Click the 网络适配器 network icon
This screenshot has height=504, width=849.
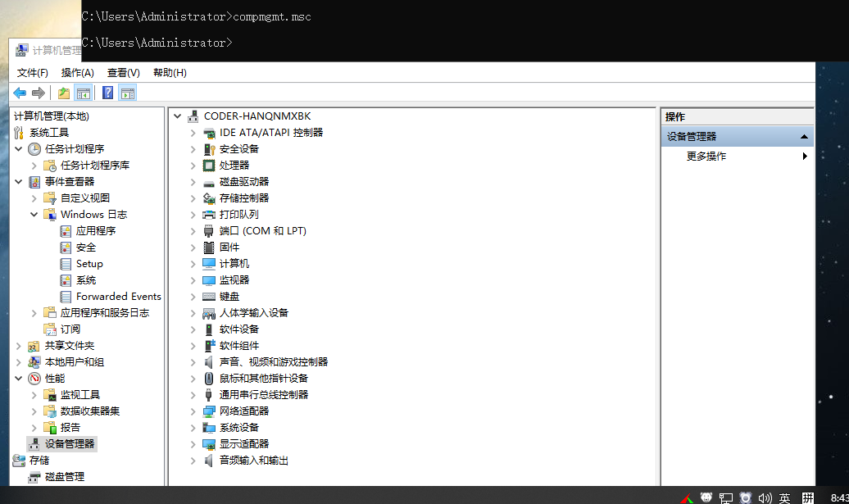click(209, 411)
